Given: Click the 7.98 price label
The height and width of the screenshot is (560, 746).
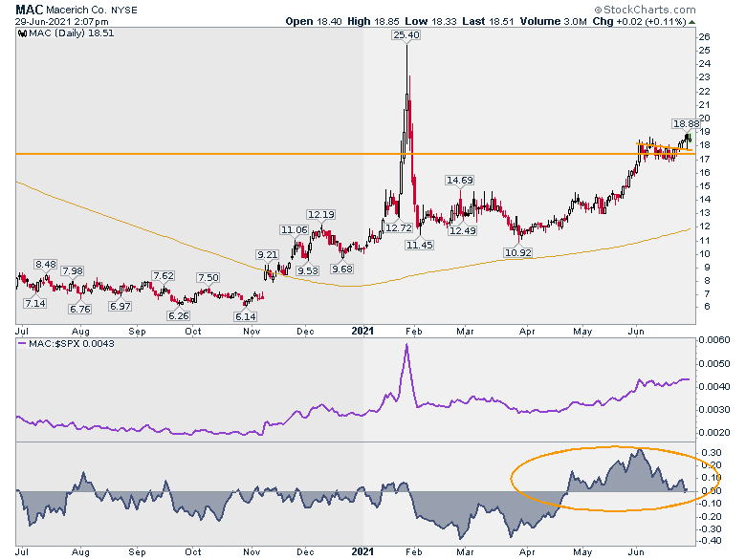Looking at the screenshot, I should (73, 271).
